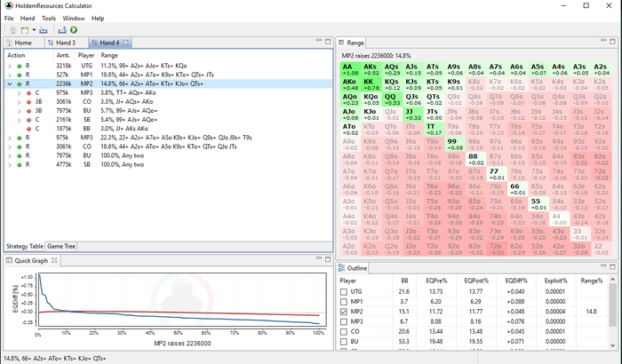Open the Help menu
The height and width of the screenshot is (364, 622).
click(98, 19)
